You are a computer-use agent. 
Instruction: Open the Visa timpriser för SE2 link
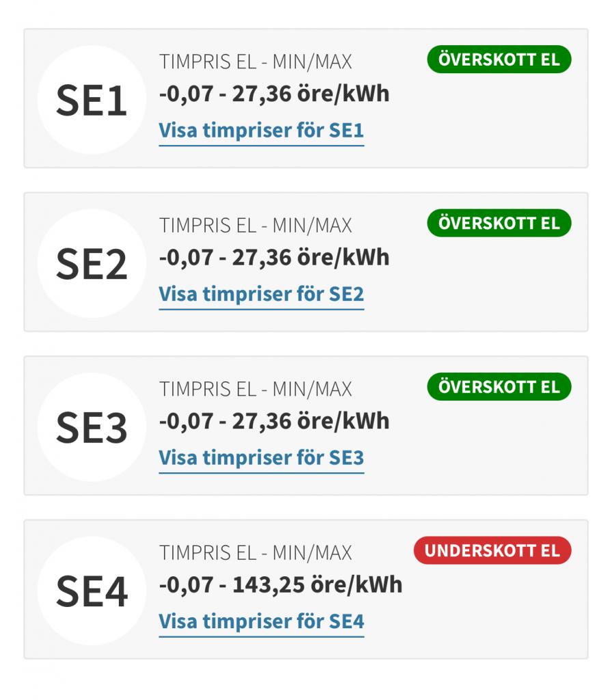(x=262, y=295)
